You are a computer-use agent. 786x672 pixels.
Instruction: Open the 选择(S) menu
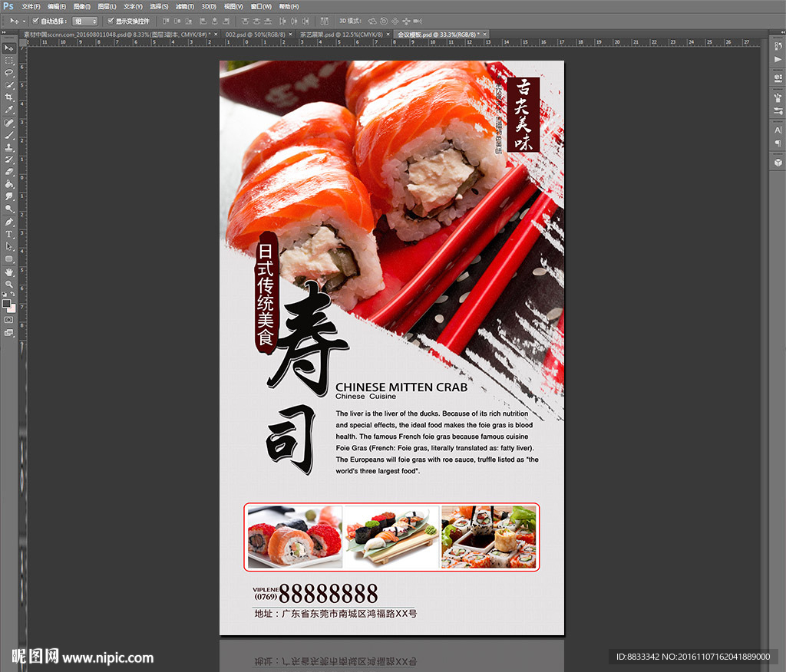[x=159, y=6]
